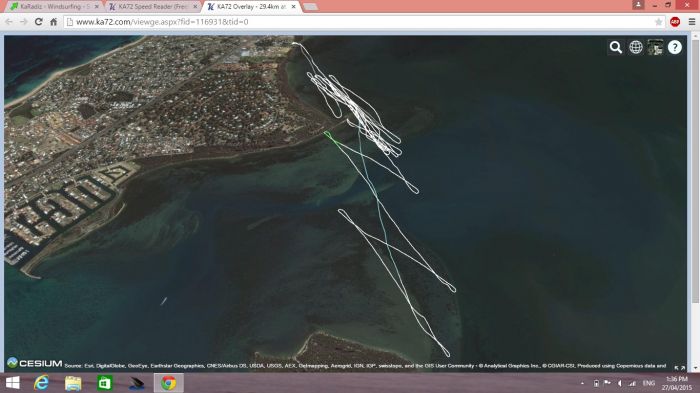Switch to KaRadiz Windsurfing tab
Screen dimensions: 700x393
[54, 7]
